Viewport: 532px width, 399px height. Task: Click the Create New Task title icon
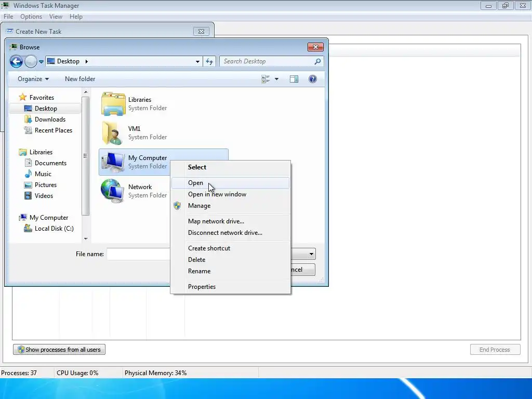tap(9, 31)
